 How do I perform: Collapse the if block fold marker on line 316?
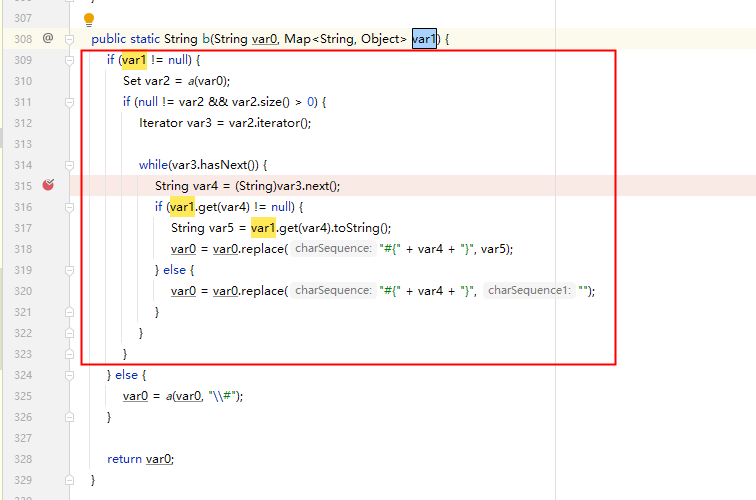[69, 207]
